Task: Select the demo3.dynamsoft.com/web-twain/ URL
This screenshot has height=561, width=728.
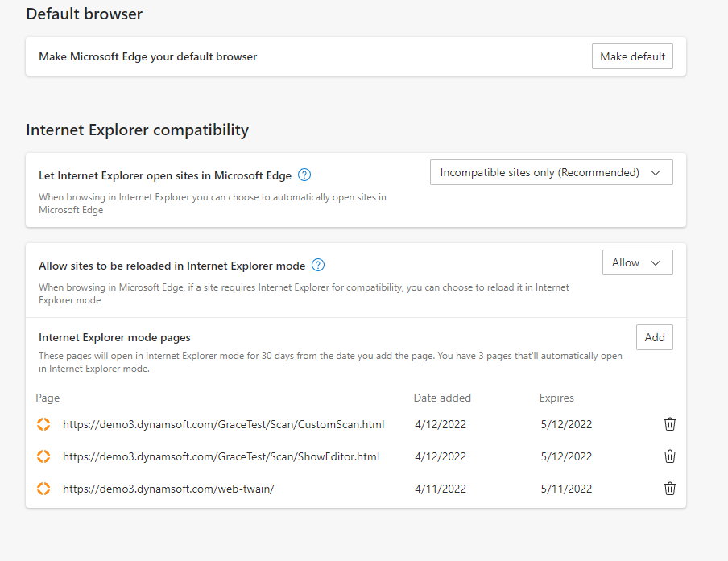Action: point(168,489)
